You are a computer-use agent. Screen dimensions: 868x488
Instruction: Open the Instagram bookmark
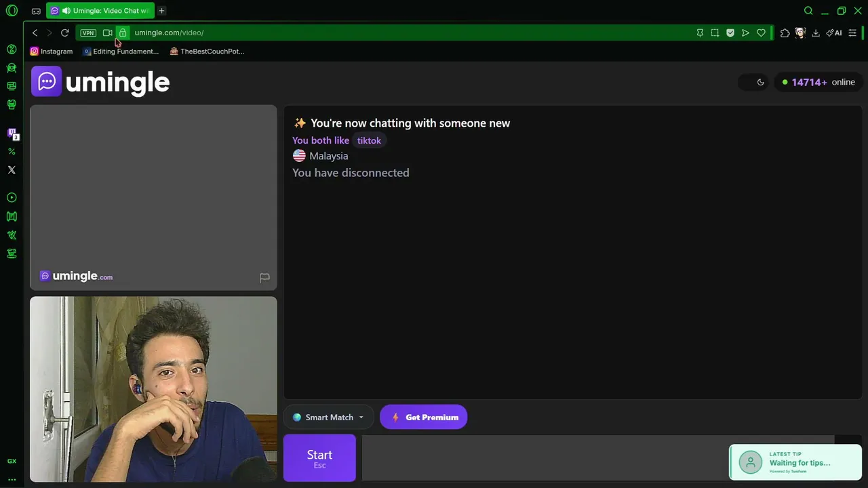(52, 52)
